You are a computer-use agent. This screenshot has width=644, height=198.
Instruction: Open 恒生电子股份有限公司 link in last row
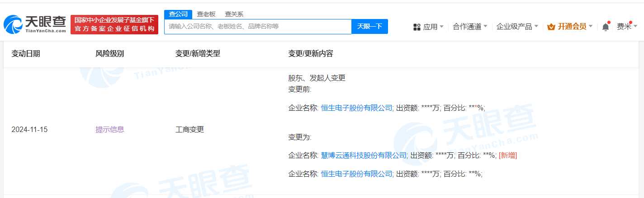pos(357,174)
